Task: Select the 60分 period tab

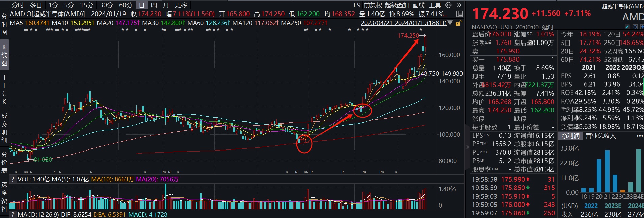Action: click(125, 5)
